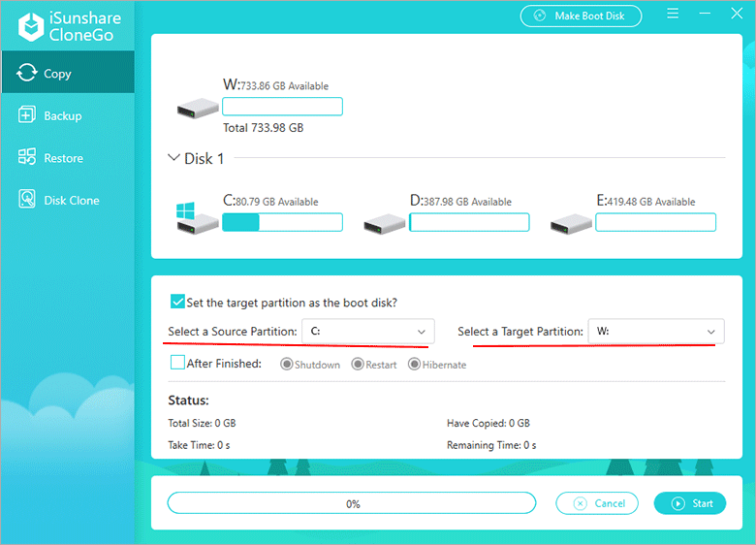Select the C: Windows system drive icon
This screenshot has height=545, width=756.
pyautogui.click(x=197, y=218)
